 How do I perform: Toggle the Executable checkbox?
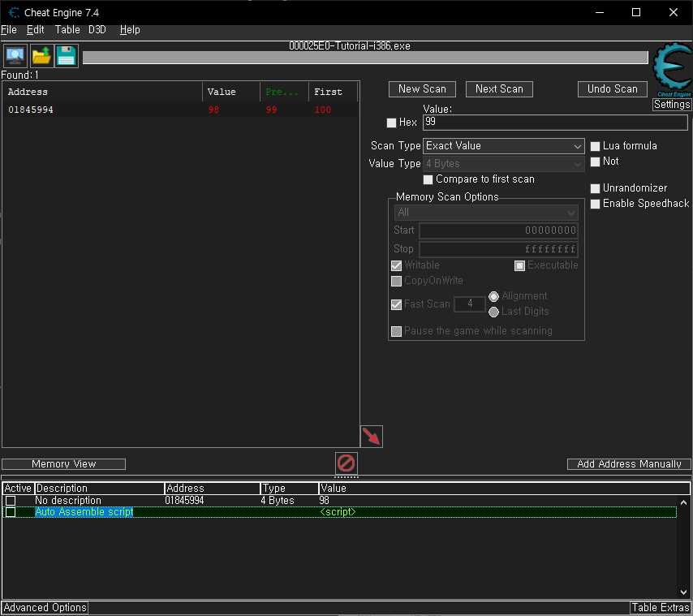tap(519, 265)
